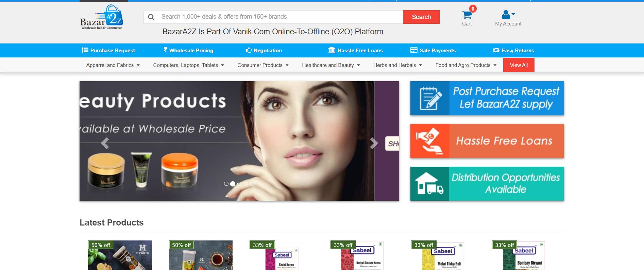Click the red Search button
This screenshot has width=644, height=270.
click(x=421, y=17)
